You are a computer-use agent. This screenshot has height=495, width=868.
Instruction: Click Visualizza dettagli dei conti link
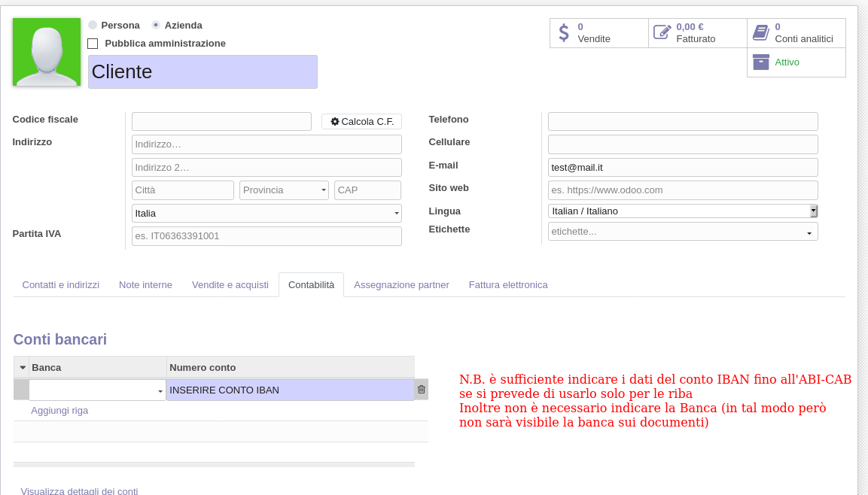pos(79,490)
